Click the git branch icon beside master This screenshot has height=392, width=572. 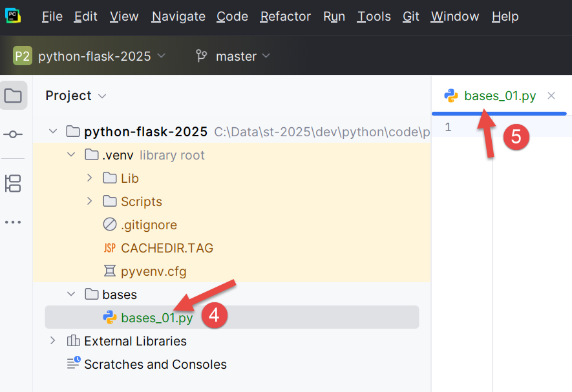point(202,56)
